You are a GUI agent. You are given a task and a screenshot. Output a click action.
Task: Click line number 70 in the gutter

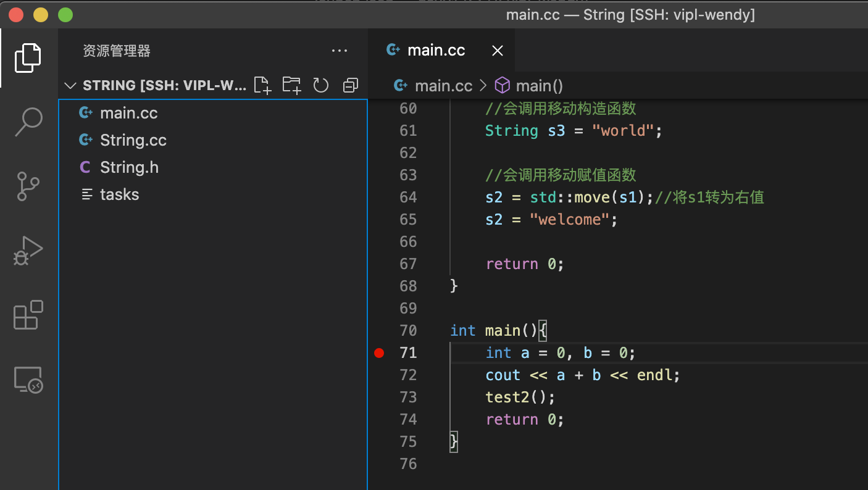(408, 331)
